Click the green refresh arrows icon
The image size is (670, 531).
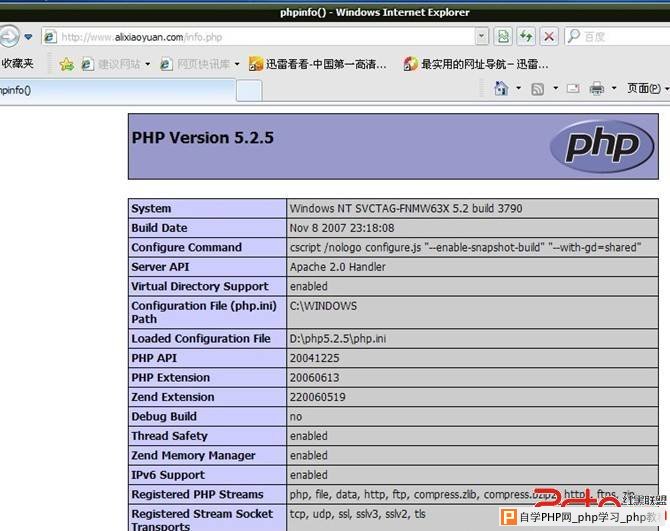tap(526, 37)
